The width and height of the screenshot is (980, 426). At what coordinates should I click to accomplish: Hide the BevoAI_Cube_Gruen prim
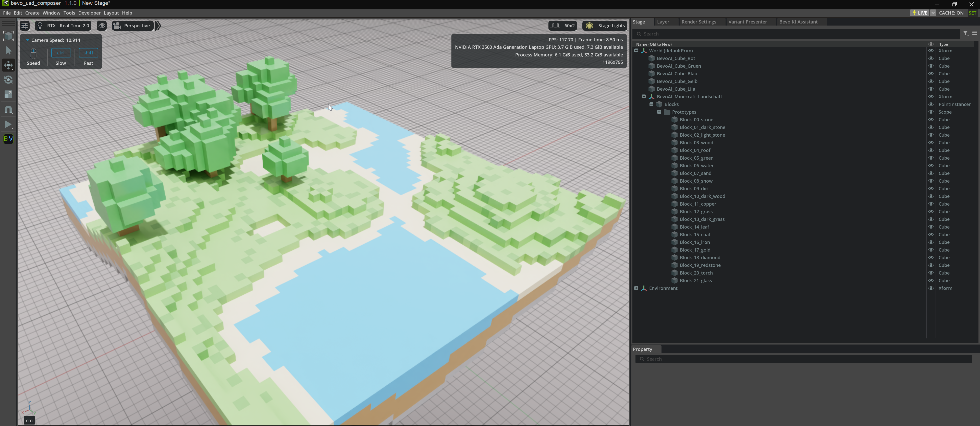point(931,66)
